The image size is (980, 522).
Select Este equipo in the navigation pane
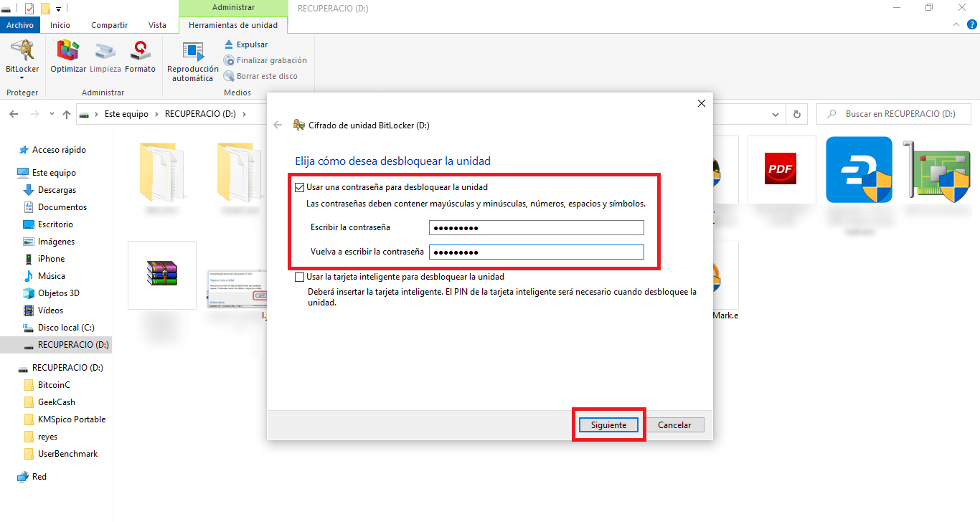tap(54, 173)
